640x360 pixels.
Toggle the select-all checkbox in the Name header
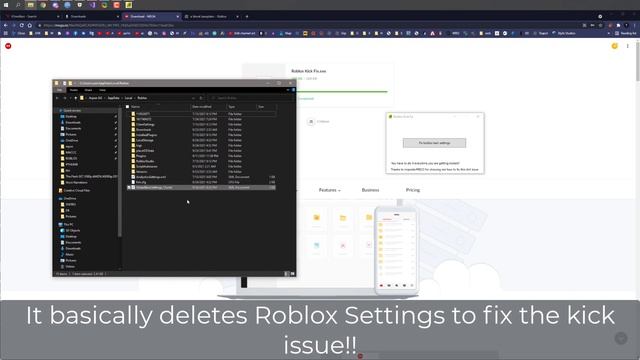click(128, 107)
